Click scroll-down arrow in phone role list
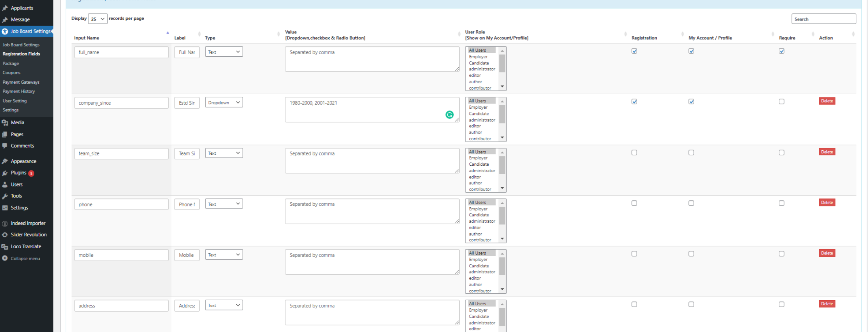The height and width of the screenshot is (332, 868). click(x=502, y=239)
